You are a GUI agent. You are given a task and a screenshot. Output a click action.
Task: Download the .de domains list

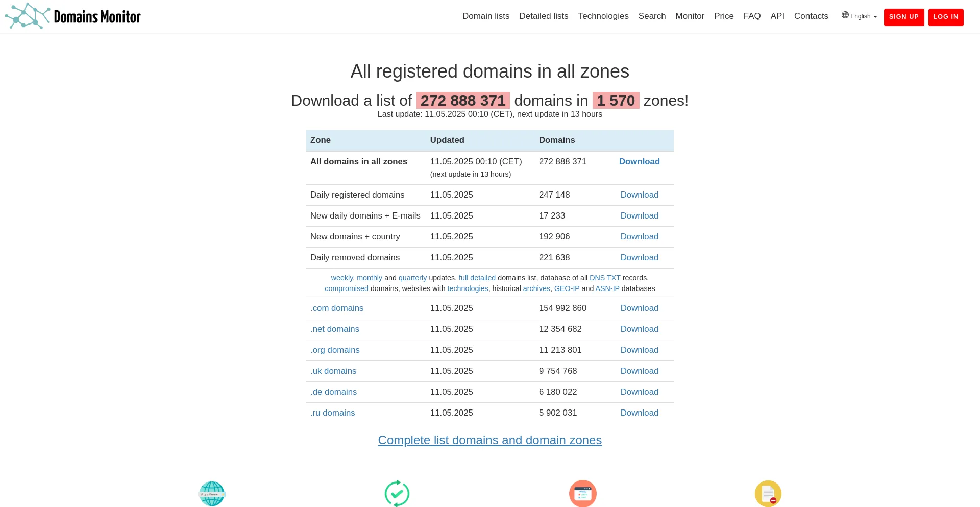639,392
